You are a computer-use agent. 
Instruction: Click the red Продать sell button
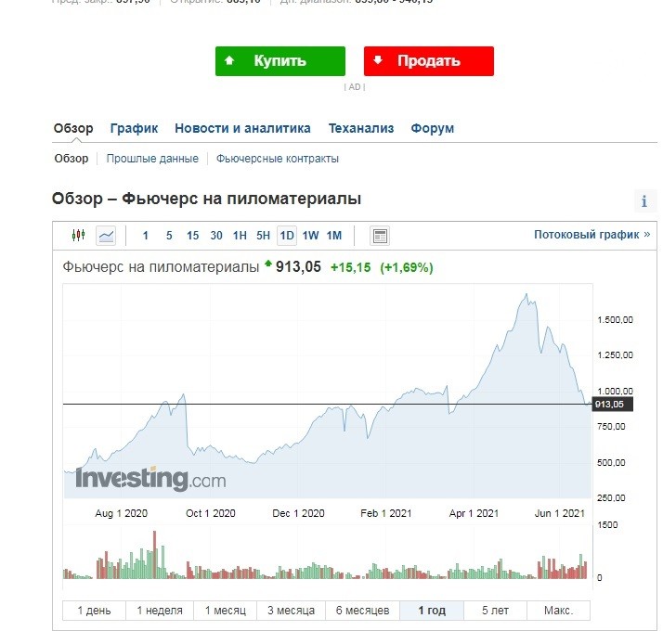point(429,61)
